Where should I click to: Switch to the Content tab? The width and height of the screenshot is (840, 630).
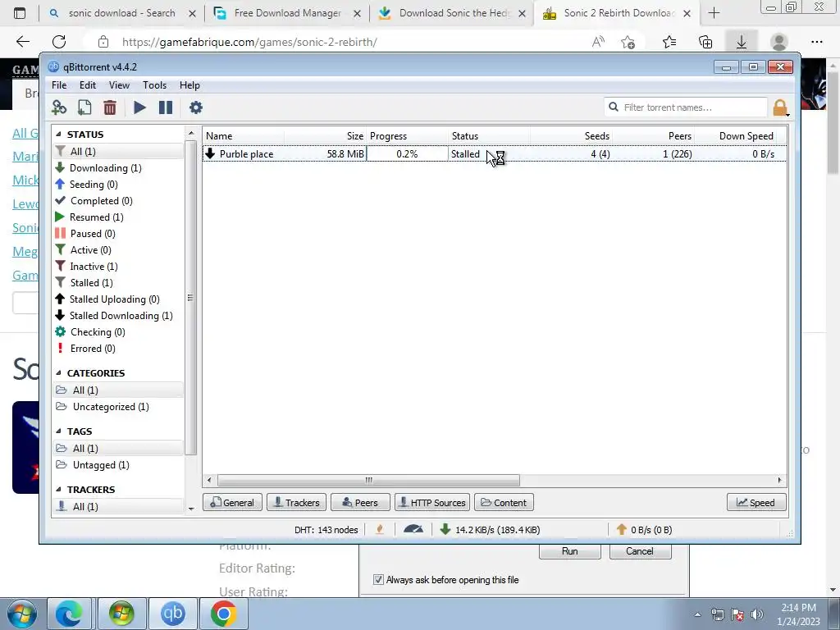504,503
